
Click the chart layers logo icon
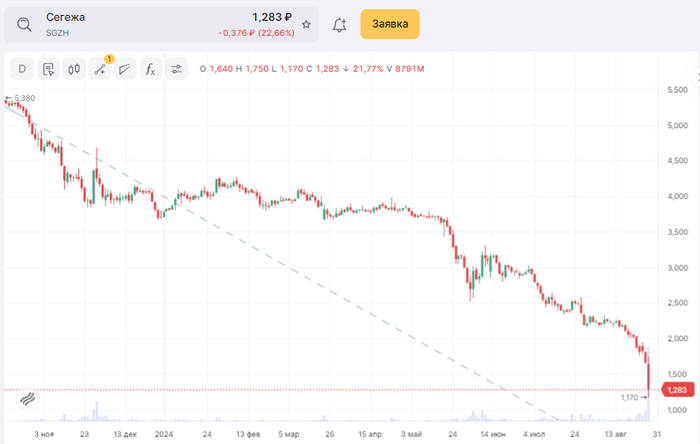pos(27,399)
